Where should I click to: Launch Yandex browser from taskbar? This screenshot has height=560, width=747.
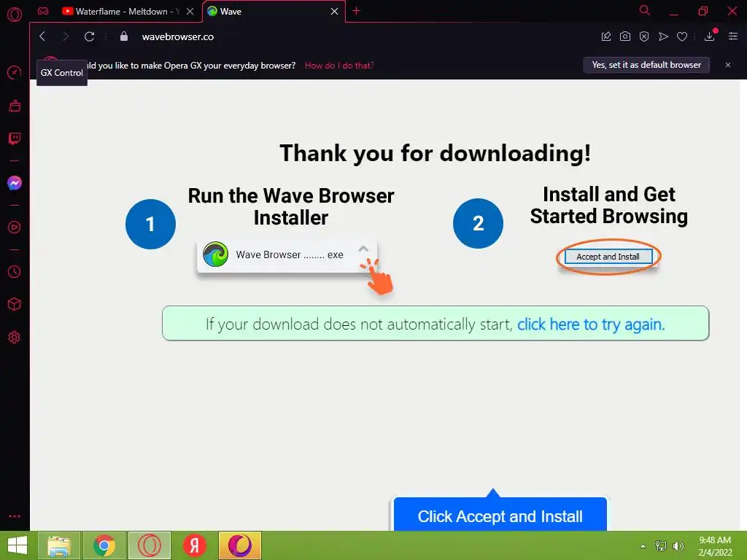coord(194,545)
